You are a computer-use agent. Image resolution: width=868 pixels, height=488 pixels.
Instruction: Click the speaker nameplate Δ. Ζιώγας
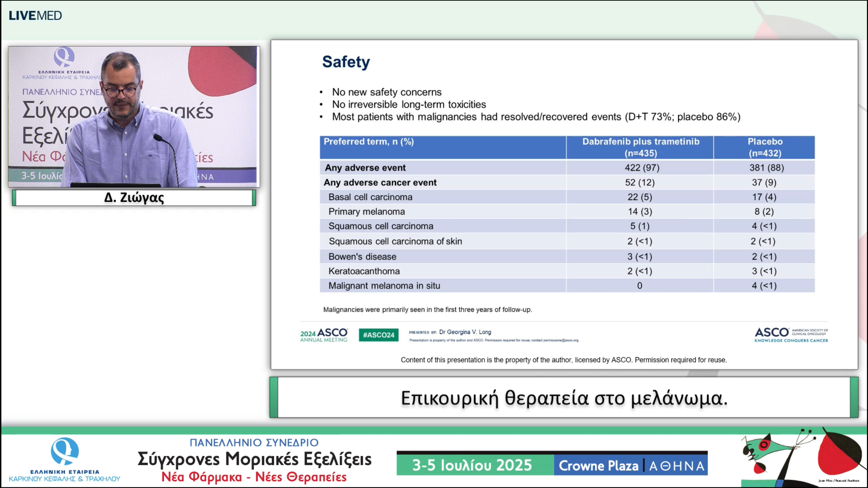click(x=134, y=198)
